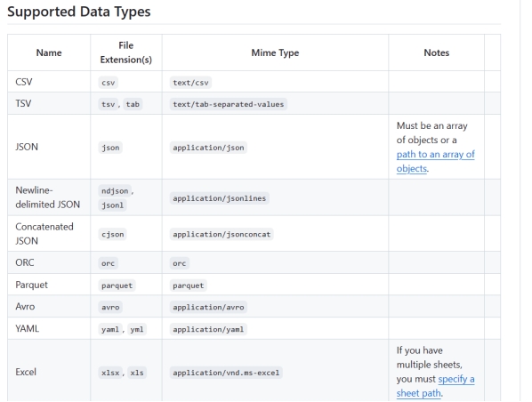Open the 'specify a sheet path' link

pos(435,386)
